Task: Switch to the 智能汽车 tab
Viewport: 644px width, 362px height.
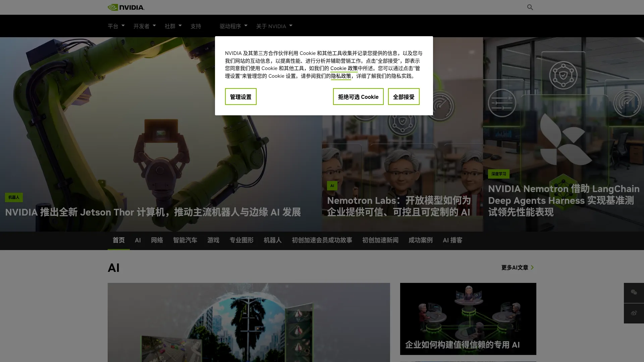Action: coord(185,240)
